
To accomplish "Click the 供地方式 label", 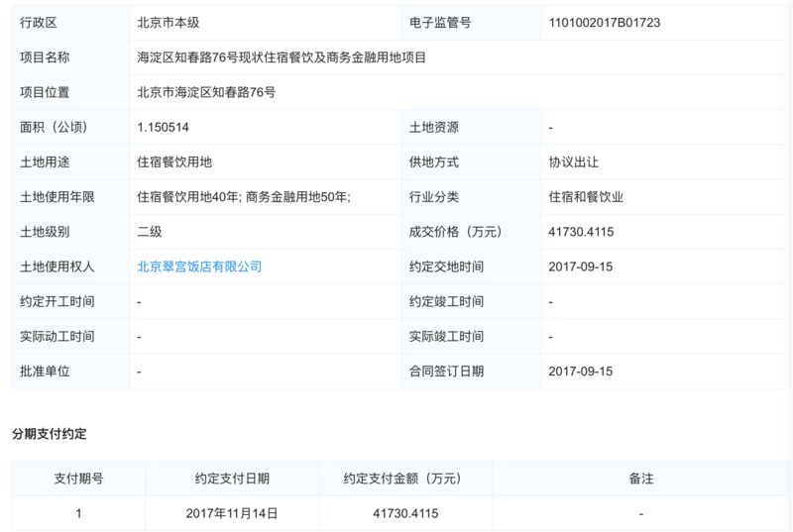I will [434, 161].
